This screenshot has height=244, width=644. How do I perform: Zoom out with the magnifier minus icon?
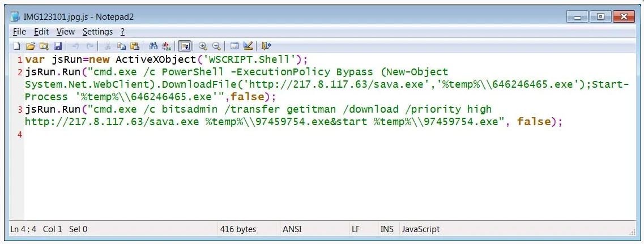(216, 46)
